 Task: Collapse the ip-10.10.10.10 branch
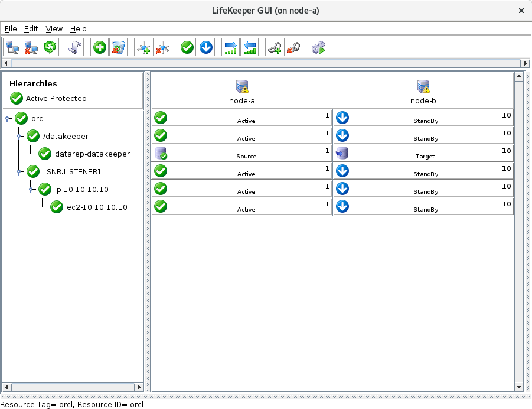coord(31,189)
